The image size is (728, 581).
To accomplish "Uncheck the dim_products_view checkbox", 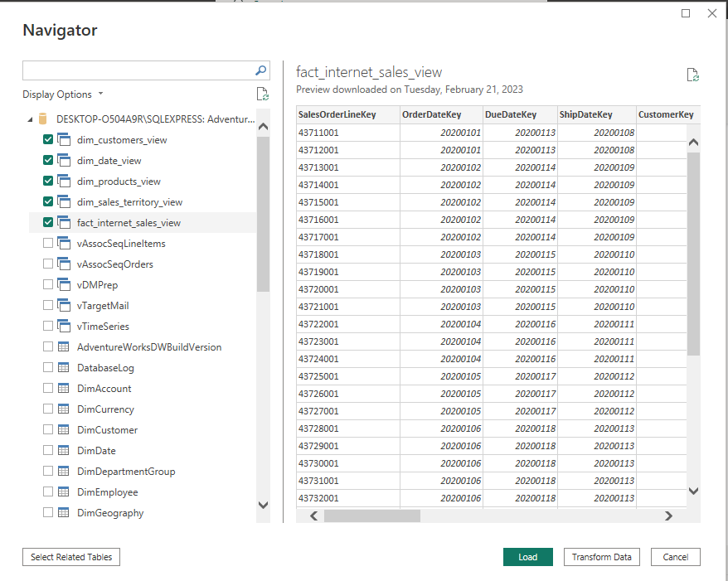I will 48,181.
